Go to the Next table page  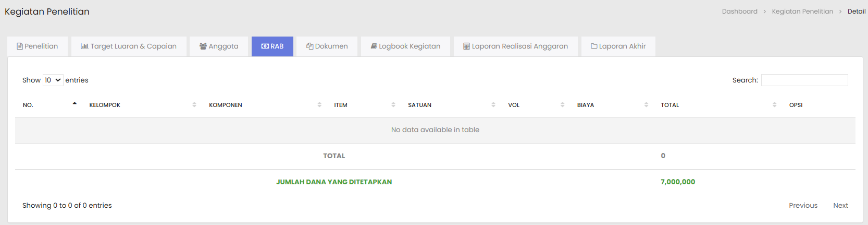[840, 206]
